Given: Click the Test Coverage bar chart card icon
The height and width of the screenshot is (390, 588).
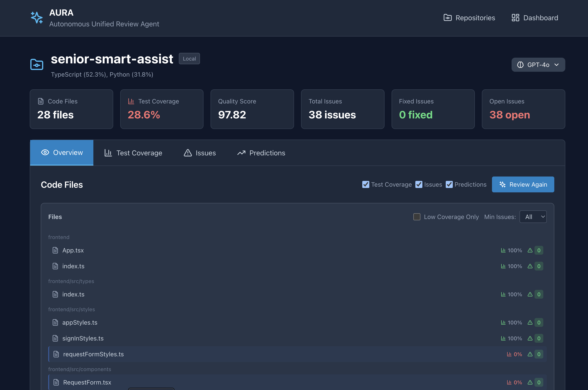Looking at the screenshot, I should pos(131,101).
